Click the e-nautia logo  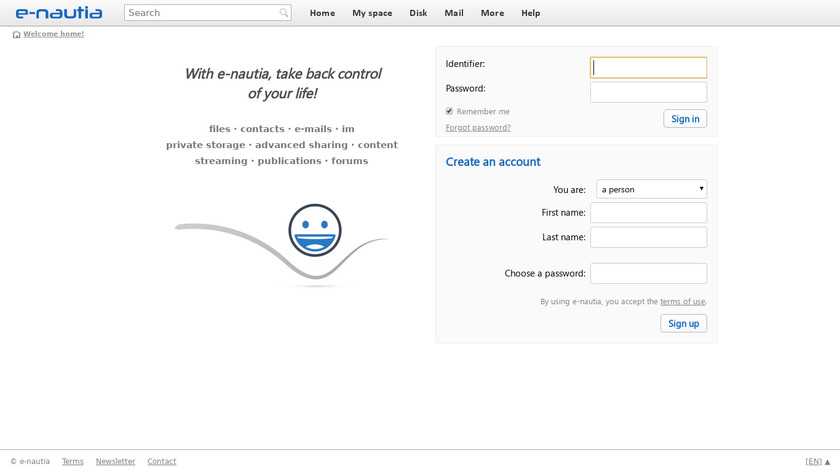pos(58,12)
